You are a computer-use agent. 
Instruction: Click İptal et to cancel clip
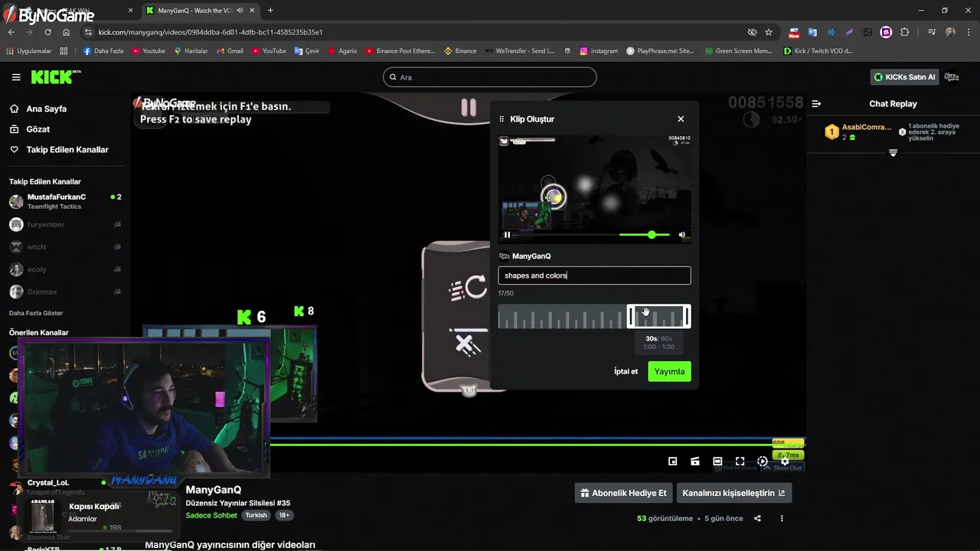(x=626, y=371)
